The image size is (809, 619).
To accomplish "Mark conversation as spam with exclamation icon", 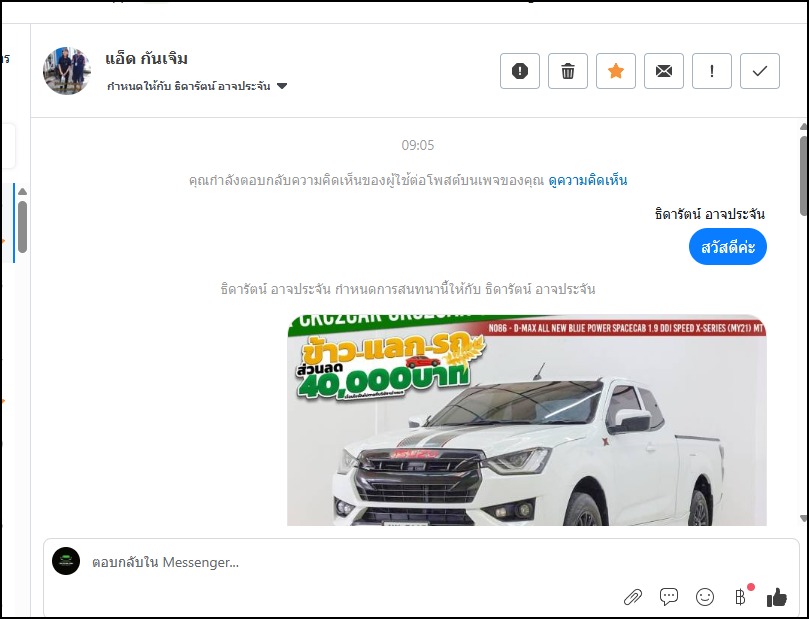I will coord(520,71).
